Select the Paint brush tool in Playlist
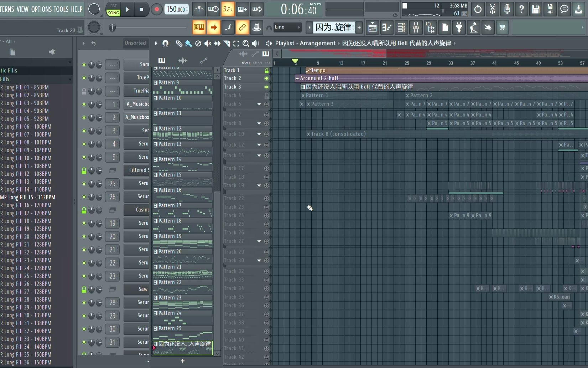Screen dimensions: 588x368 tap(188, 44)
